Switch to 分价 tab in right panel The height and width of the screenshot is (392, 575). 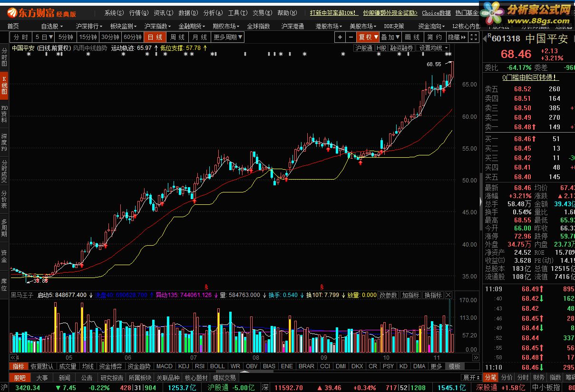pyautogui.click(x=507, y=378)
